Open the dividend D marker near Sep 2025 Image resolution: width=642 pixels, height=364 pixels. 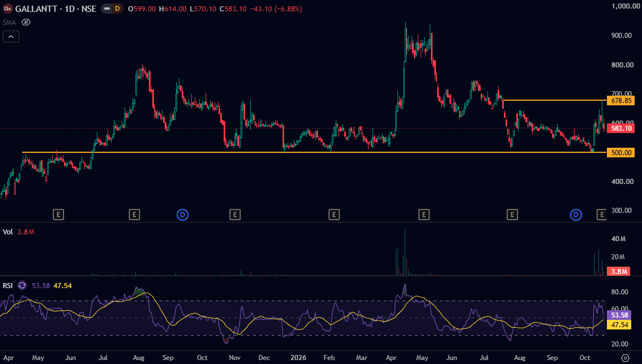(x=182, y=215)
